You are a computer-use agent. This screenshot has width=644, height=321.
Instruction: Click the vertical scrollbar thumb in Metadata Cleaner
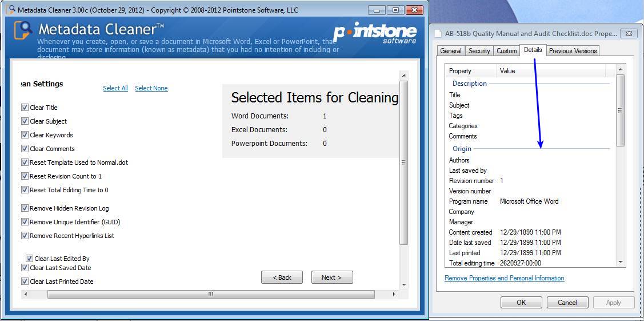pos(404,163)
